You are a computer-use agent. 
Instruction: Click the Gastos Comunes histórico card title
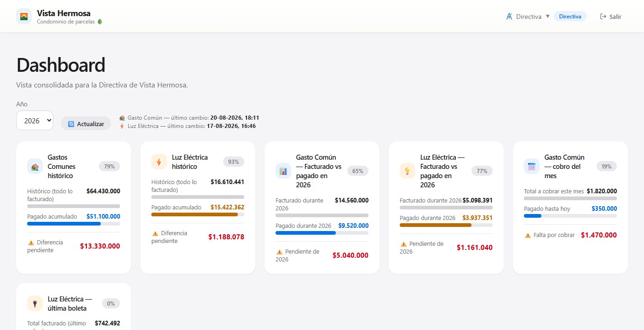(62, 167)
